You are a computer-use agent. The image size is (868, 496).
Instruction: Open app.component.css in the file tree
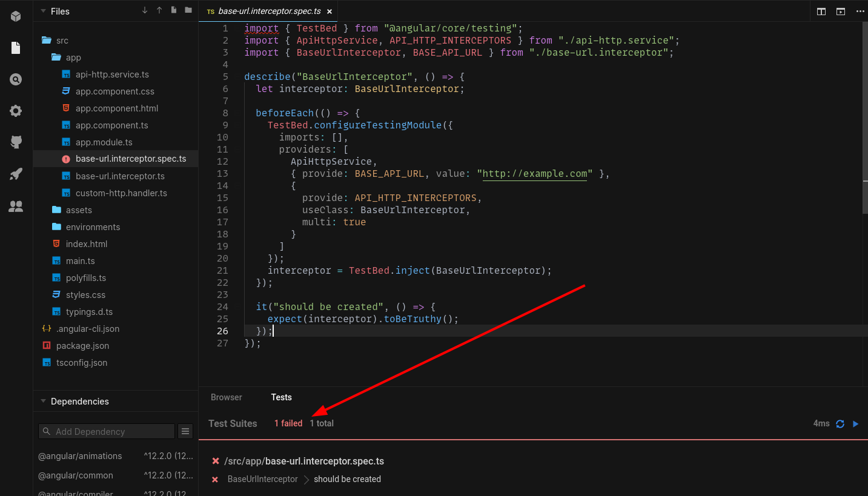pos(116,91)
